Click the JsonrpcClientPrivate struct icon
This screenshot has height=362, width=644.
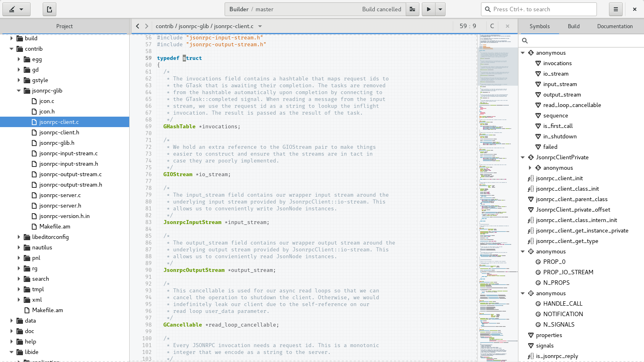[531, 157]
